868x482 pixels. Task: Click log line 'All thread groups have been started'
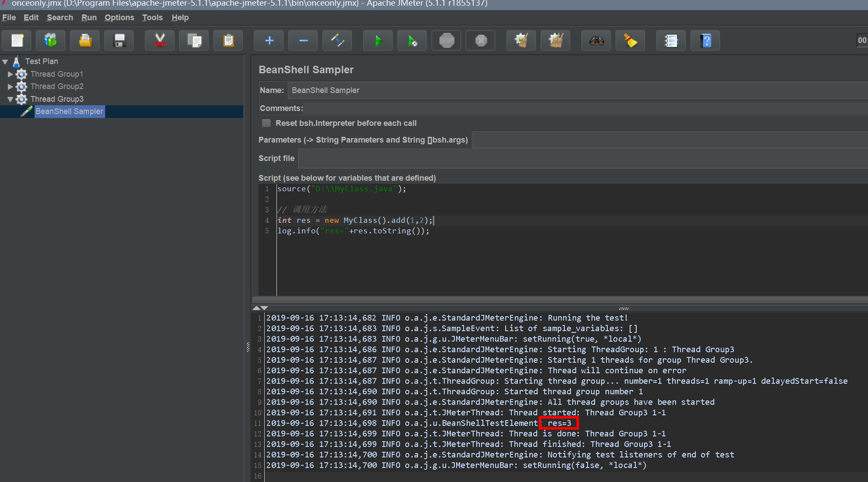tap(490, 402)
